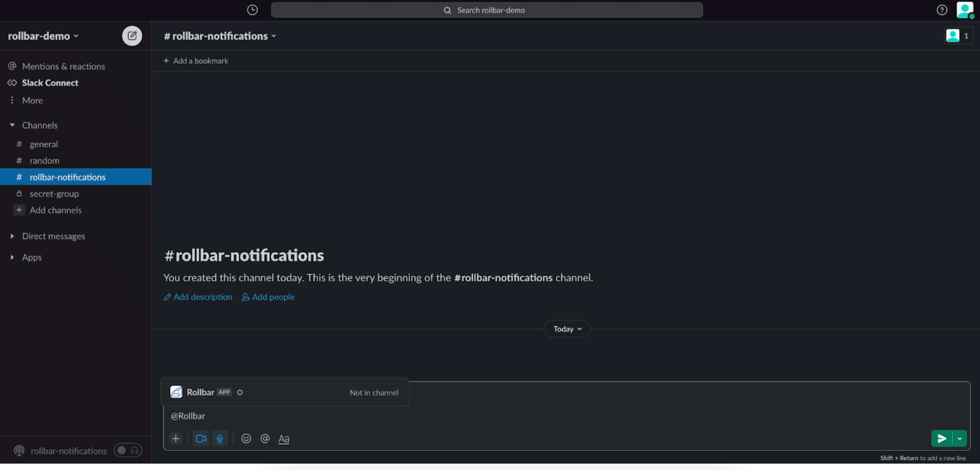Click the compose new message icon
Screen dimensions: 980x470
[132, 36]
